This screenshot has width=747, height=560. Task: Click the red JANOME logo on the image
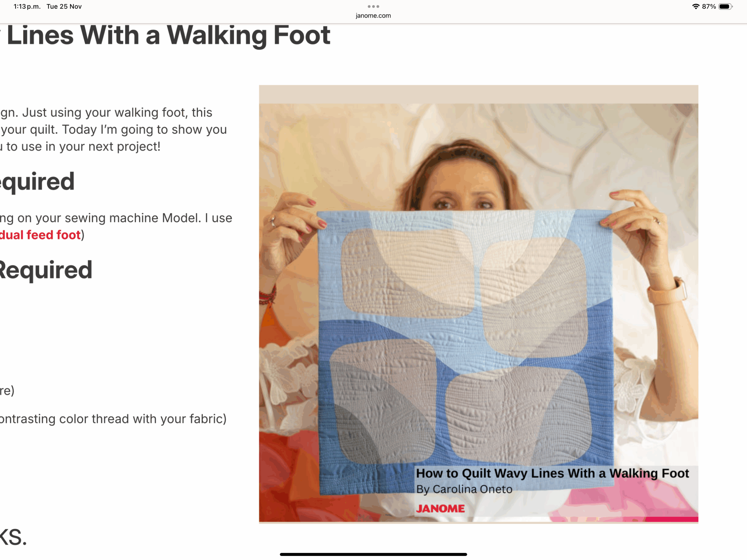tap(440, 509)
